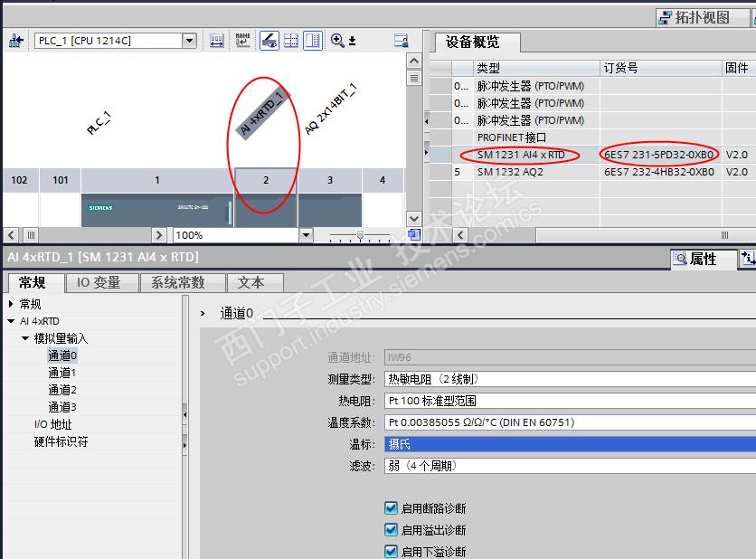Click the 固件 column header
The image size is (756, 559).
(739, 68)
